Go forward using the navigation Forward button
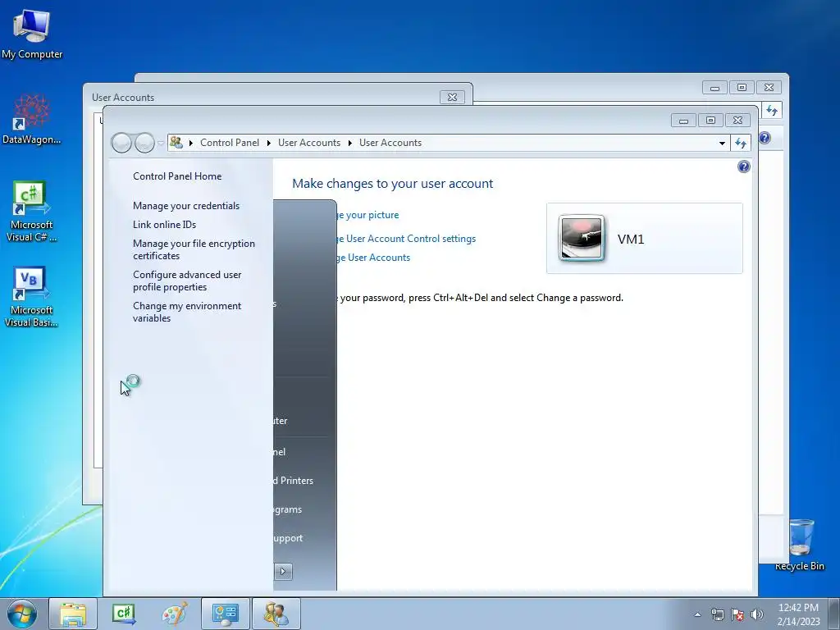 click(x=144, y=143)
